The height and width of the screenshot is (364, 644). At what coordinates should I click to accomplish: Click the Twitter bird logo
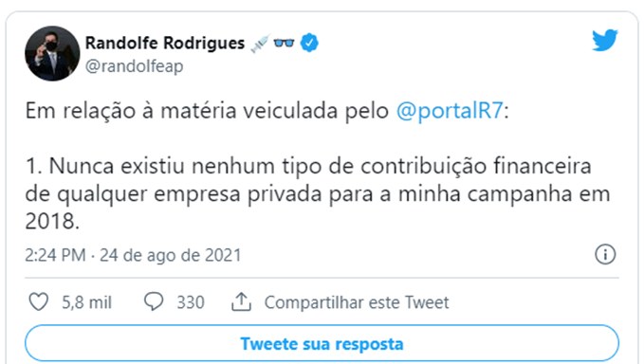[604, 40]
